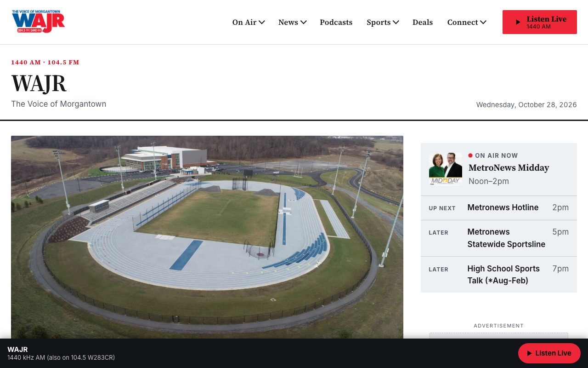The image size is (588, 368).
Task: Click the 'Noon–2pm' show time
Action: 489,181
